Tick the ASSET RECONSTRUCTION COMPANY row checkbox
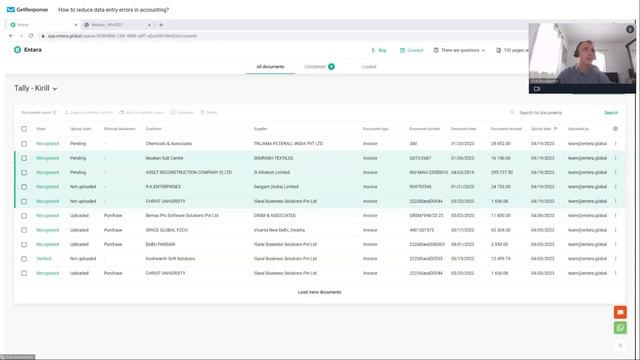Viewport: 640px width, 360px height. [x=24, y=172]
